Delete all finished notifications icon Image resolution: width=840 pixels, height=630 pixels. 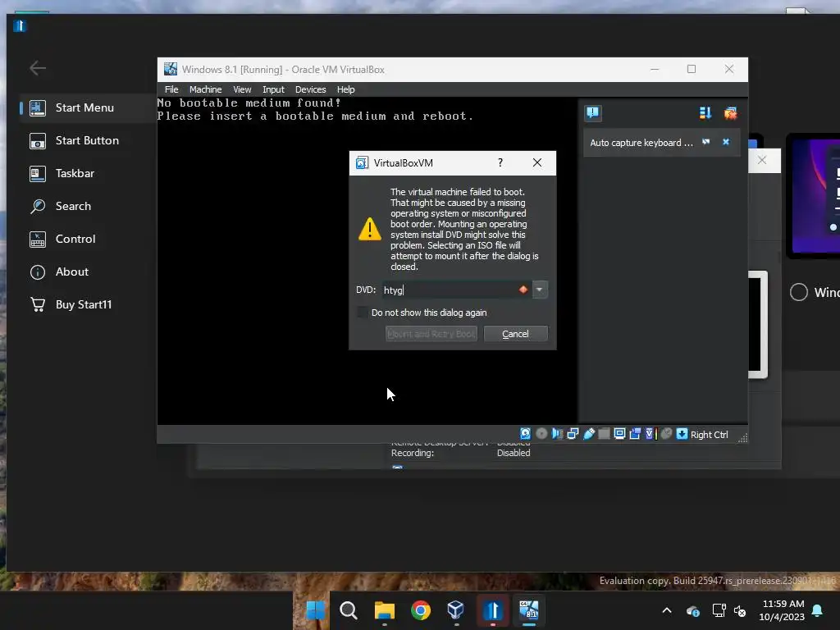[730, 113]
